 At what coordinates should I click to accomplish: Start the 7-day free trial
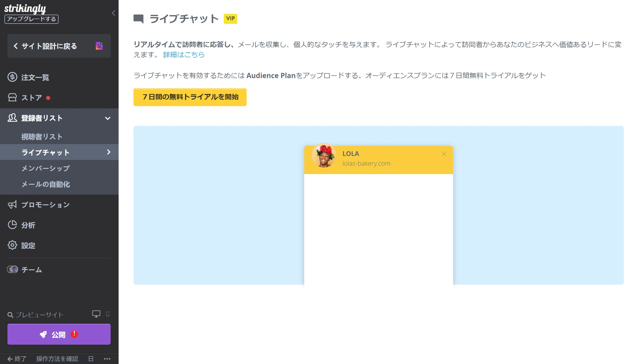point(190,97)
